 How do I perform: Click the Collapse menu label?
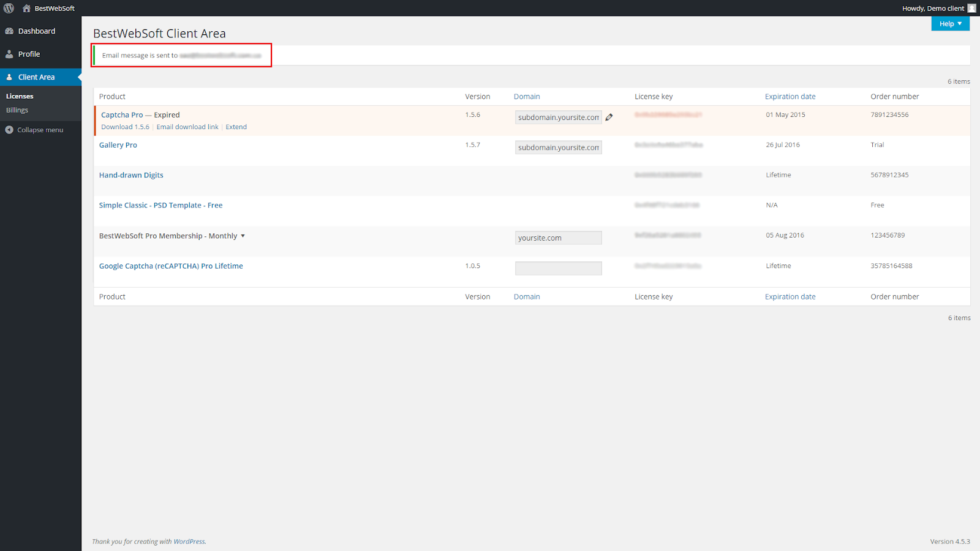click(40, 130)
